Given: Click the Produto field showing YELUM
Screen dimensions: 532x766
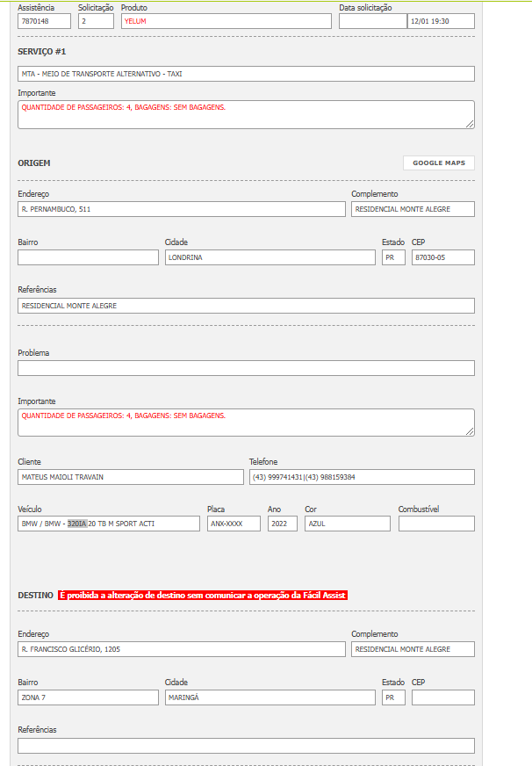Looking at the screenshot, I should click(226, 21).
